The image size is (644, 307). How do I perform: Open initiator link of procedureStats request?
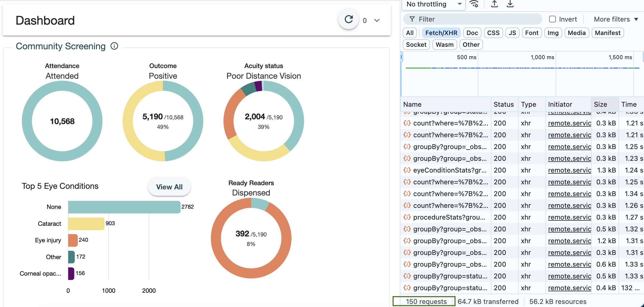click(x=570, y=217)
